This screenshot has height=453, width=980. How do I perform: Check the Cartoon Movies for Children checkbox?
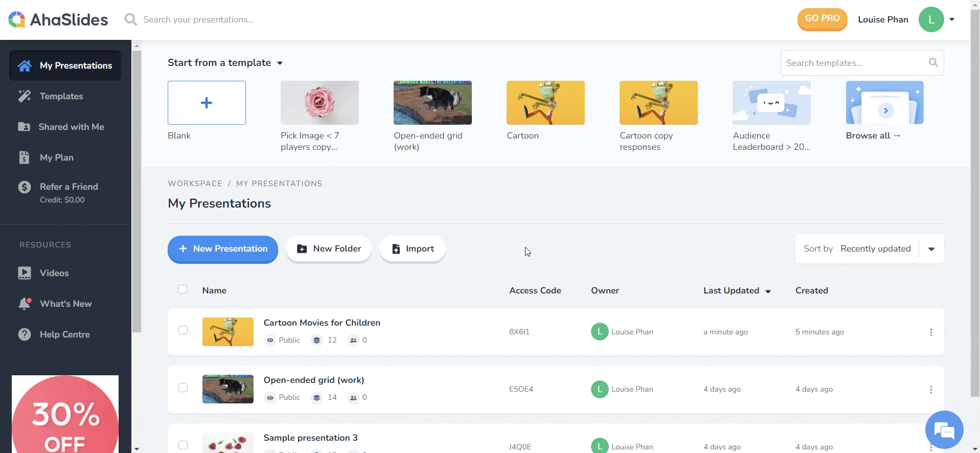183,330
